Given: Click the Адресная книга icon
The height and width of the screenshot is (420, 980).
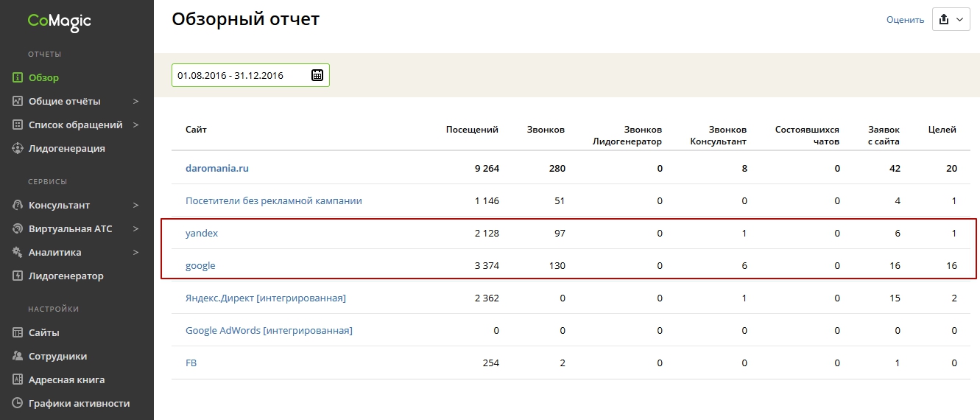Looking at the screenshot, I should (18, 379).
